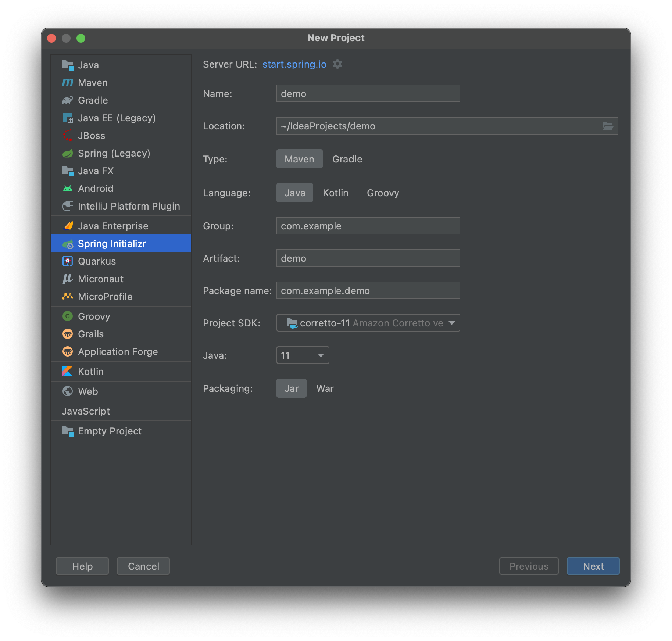Viewport: 672px width, 641px height.
Task: Click the IntelliJ Platform Plugin icon
Action: (x=68, y=206)
